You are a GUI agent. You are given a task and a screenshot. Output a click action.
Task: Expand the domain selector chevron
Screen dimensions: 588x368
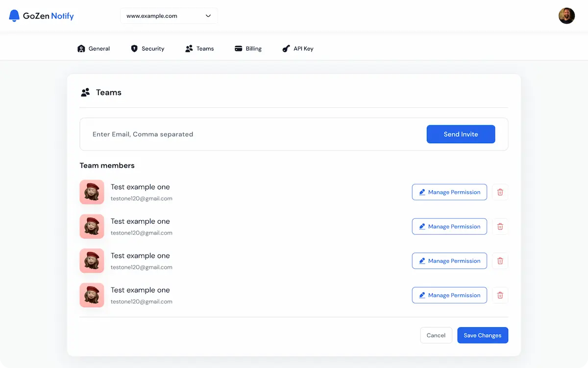point(208,16)
